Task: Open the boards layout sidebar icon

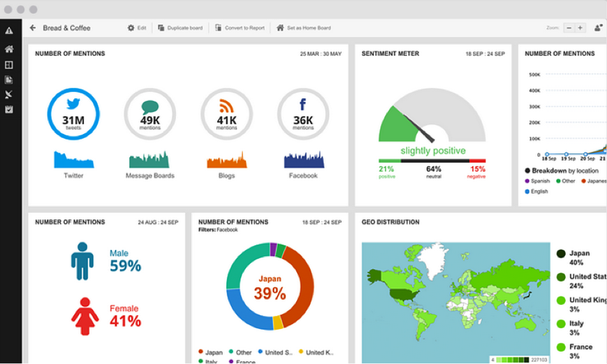Action: (9, 65)
